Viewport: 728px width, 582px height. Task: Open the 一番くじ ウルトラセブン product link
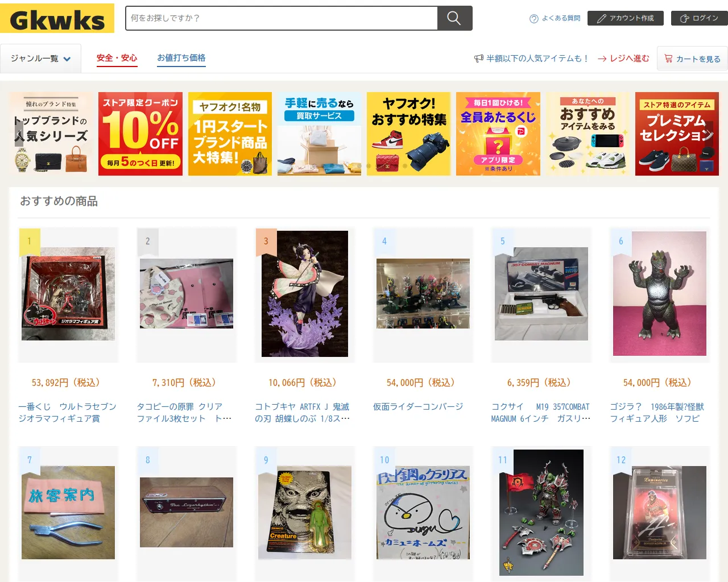pos(67,412)
